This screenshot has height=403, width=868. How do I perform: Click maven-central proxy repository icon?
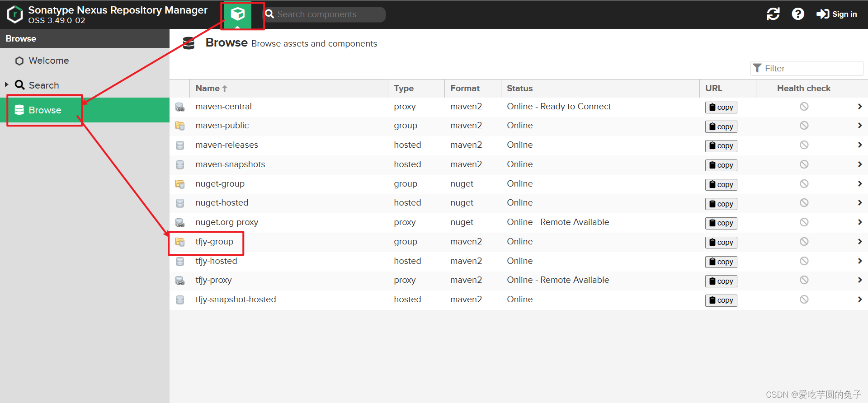180,107
